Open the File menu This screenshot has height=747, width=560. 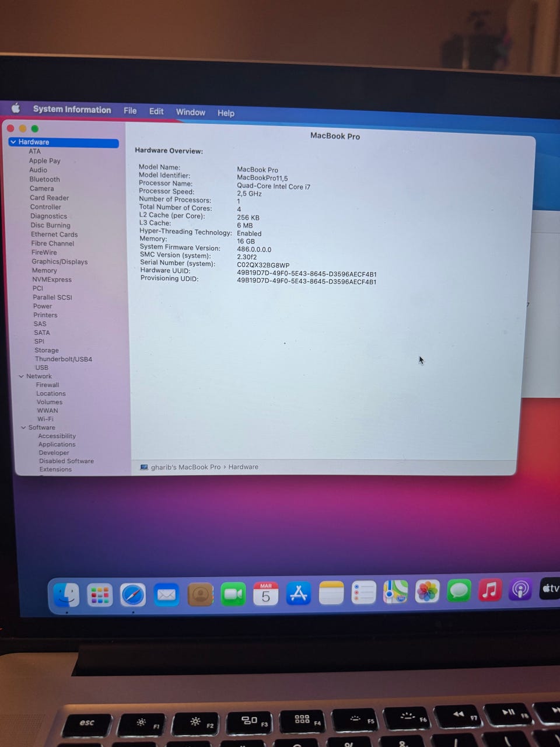coord(130,111)
